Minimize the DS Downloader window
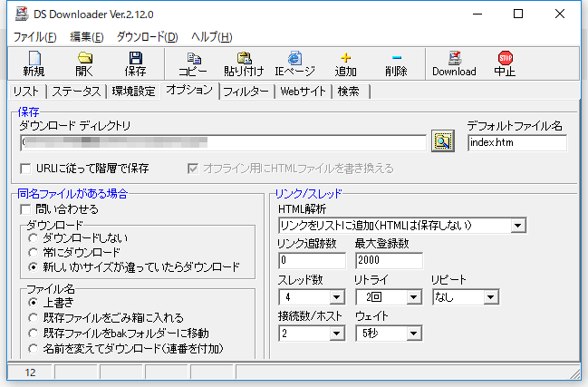588x387 pixels. tap(477, 15)
